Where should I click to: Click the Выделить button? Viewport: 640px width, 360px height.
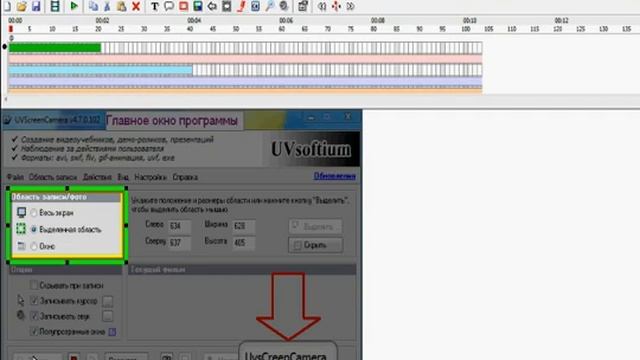click(316, 226)
